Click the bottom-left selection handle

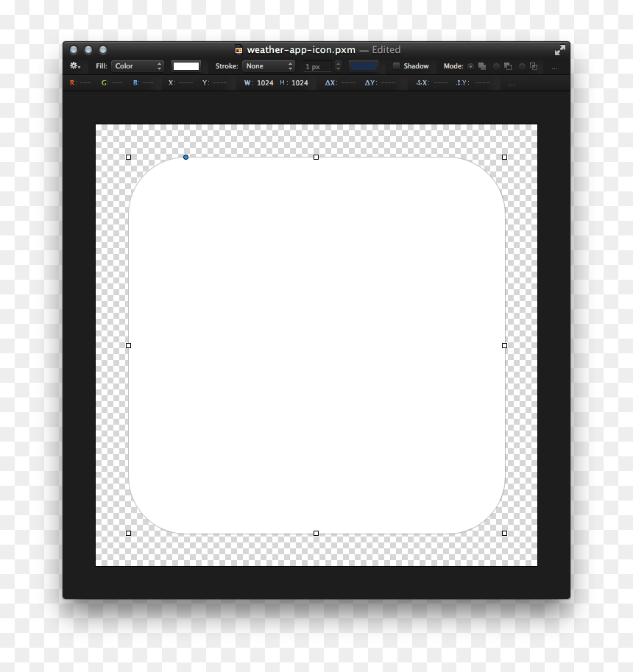[128, 533]
